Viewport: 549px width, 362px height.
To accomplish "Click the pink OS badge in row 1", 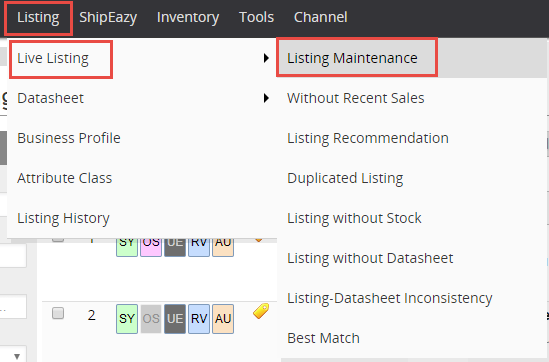I will [151, 247].
